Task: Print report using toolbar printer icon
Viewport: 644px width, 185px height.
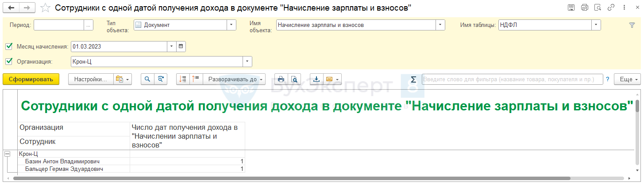Action: coord(281,79)
